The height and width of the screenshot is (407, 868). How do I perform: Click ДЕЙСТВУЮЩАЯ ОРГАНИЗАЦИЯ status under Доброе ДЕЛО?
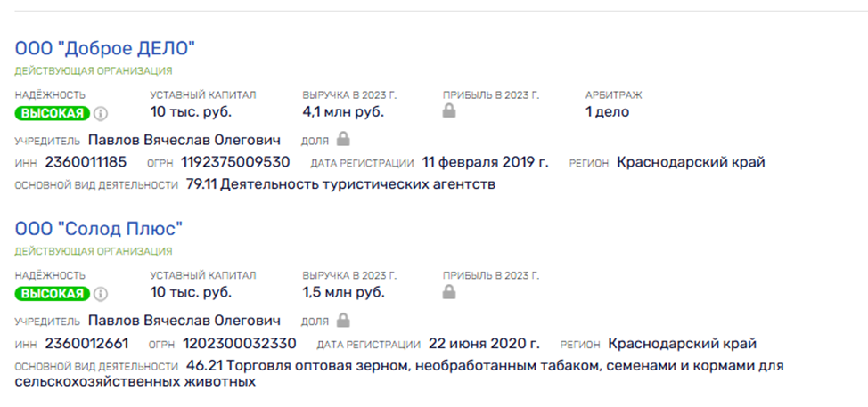94,70
